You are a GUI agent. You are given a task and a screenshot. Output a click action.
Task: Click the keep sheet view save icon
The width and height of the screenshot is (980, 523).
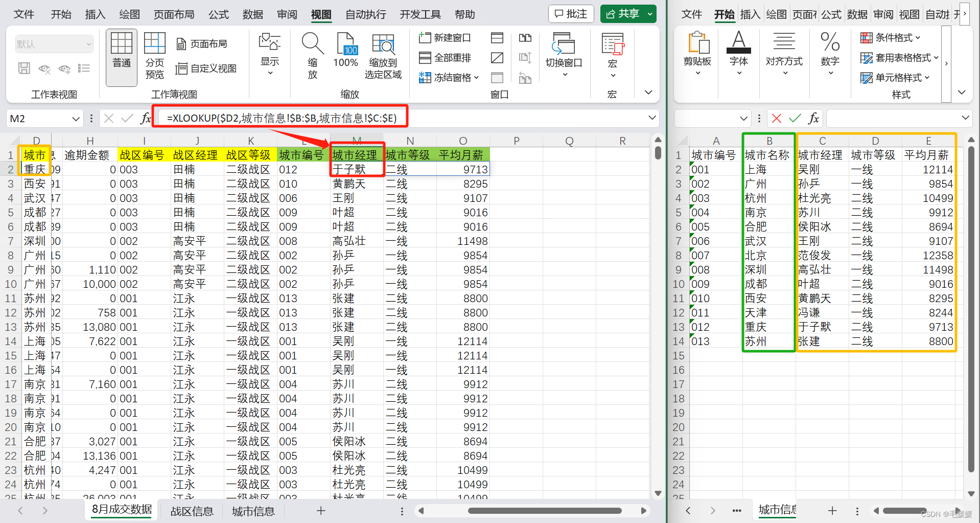(24, 68)
